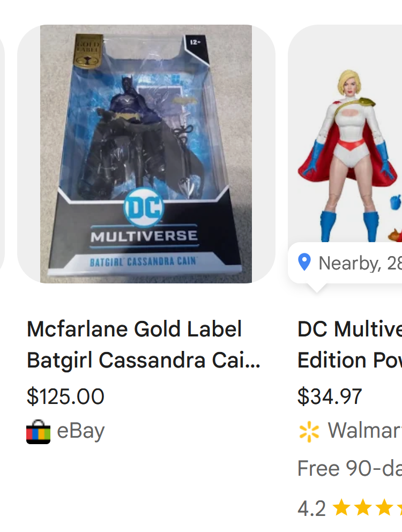Click the $125.00 price
This screenshot has width=402, height=532.
65,396
